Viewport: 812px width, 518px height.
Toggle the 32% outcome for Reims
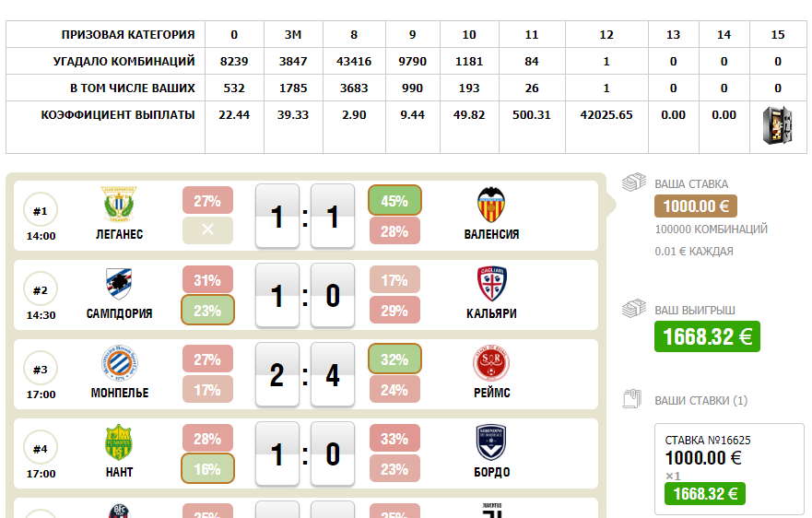(x=394, y=359)
